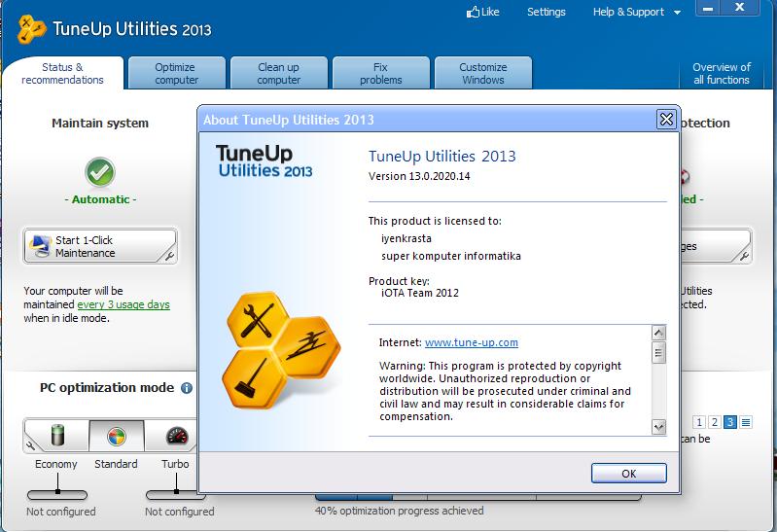Click the Economy mode configuration slider
Image resolution: width=777 pixels, height=532 pixels.
tap(57, 494)
